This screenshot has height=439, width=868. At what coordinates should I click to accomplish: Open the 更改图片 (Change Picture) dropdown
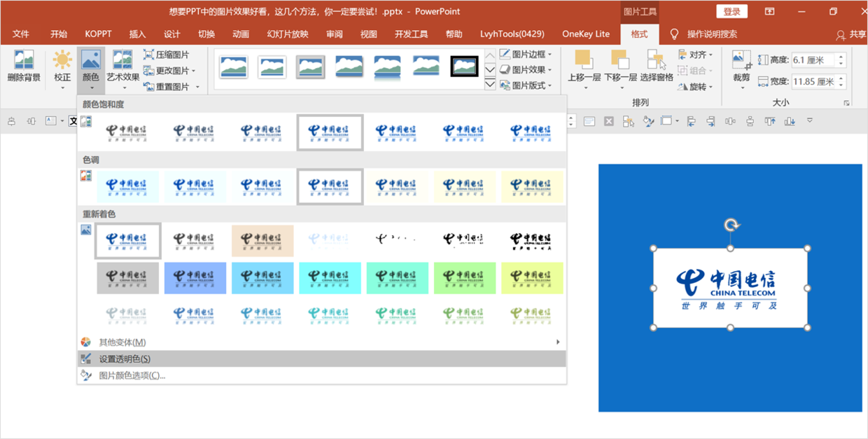click(x=169, y=71)
